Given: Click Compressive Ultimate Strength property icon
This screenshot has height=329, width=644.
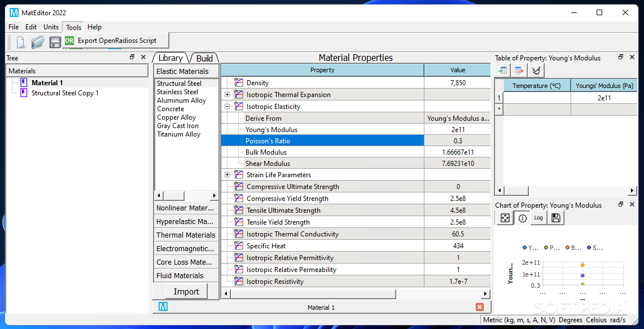Looking at the screenshot, I should (x=239, y=186).
